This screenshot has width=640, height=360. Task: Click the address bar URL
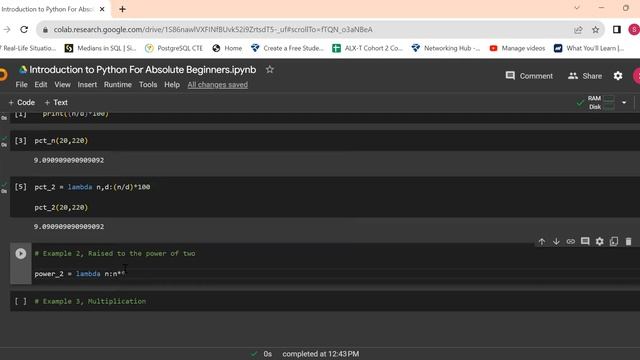point(213,30)
